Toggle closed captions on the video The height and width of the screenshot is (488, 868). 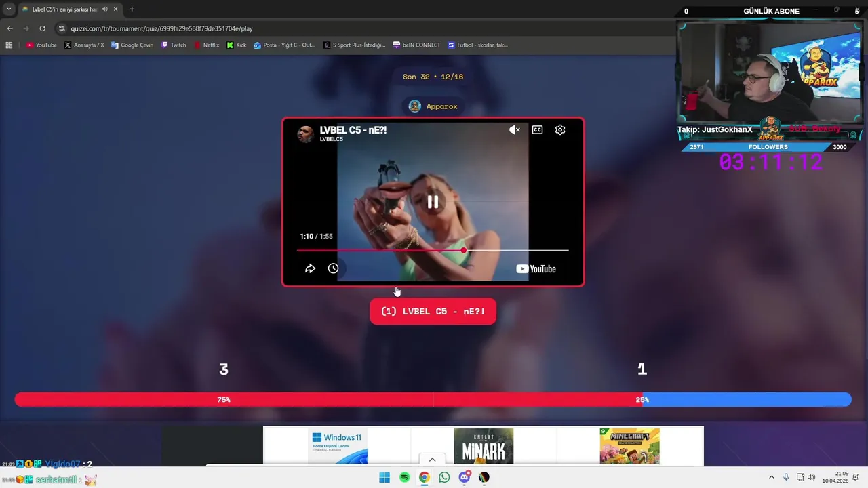click(537, 130)
